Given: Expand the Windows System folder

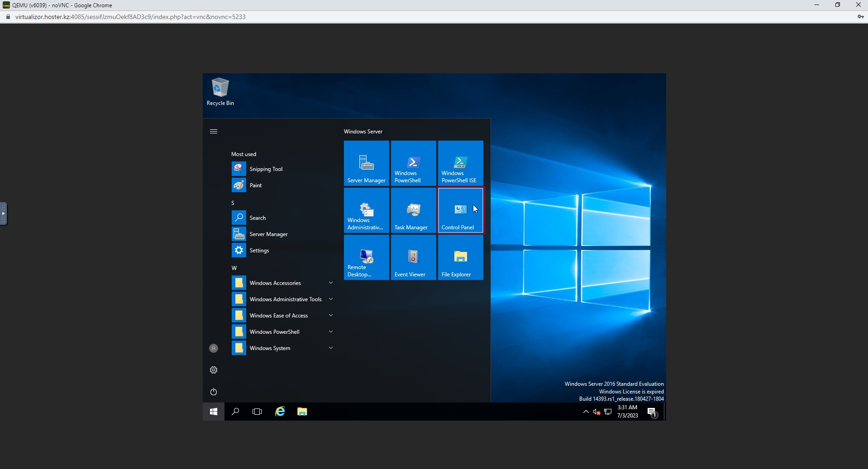Looking at the screenshot, I should (x=283, y=348).
